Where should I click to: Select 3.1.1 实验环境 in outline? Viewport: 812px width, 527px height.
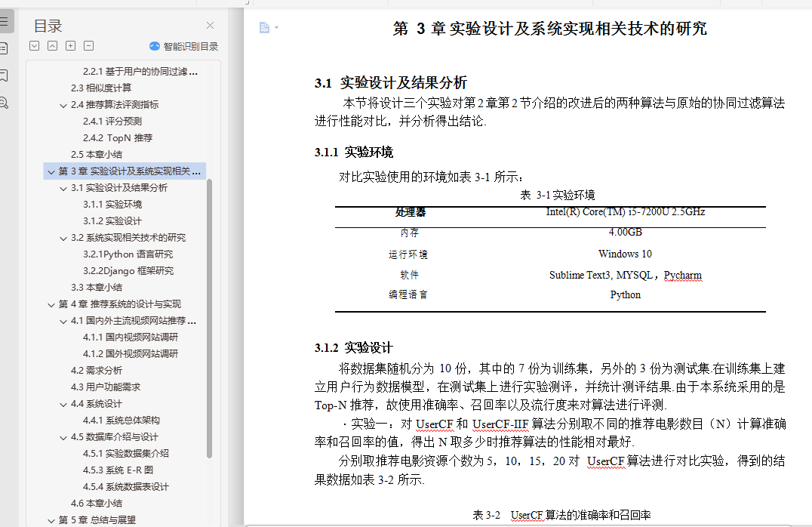pyautogui.click(x=112, y=204)
